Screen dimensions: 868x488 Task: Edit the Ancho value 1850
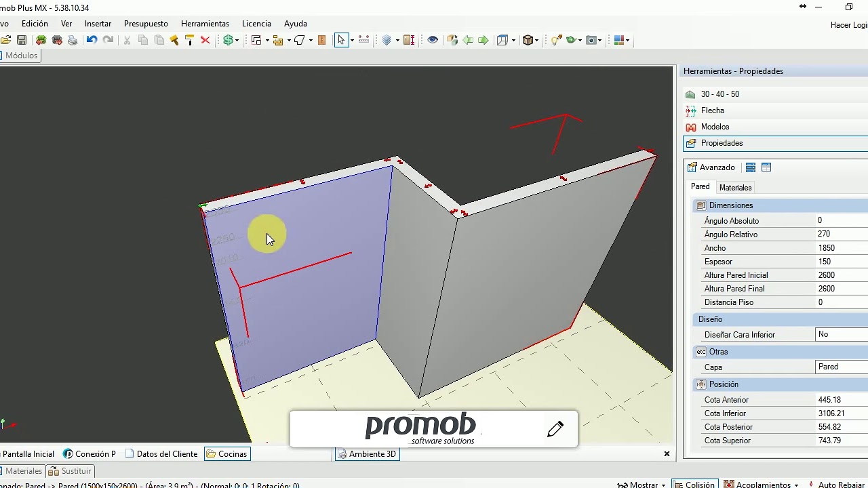[842, 248]
